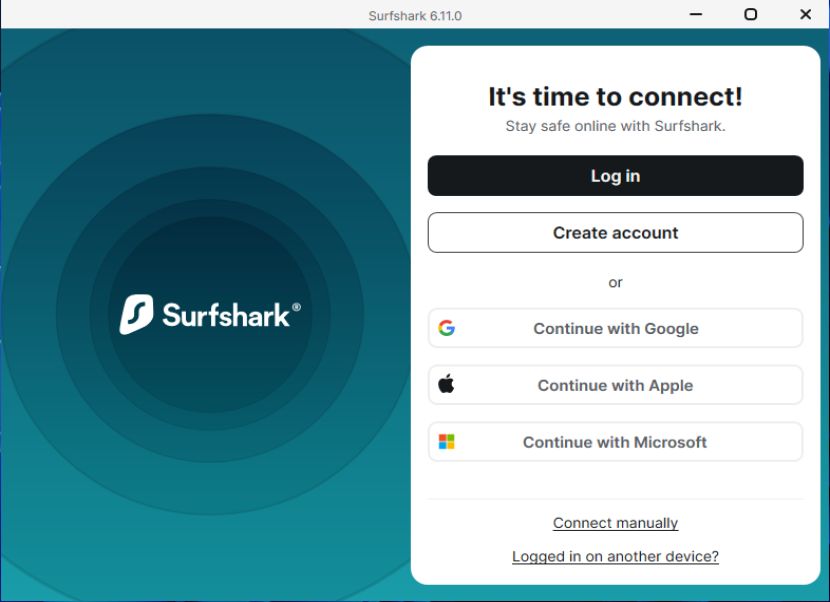Choose Continue with Apple

(x=615, y=385)
